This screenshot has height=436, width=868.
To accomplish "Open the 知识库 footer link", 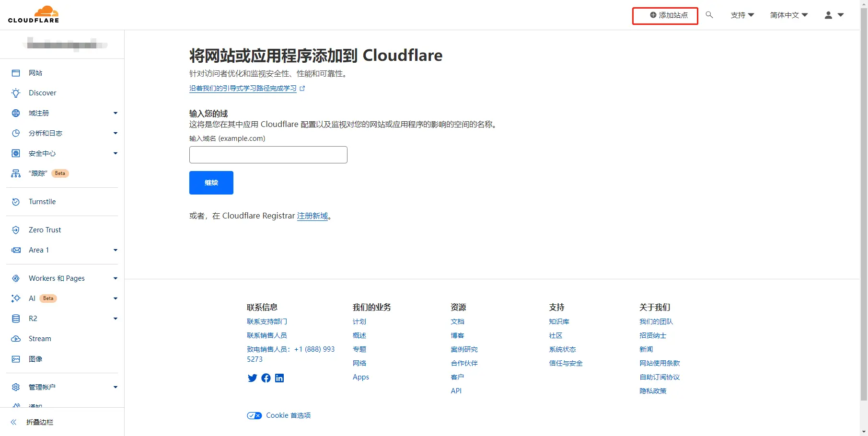I will pyautogui.click(x=559, y=321).
